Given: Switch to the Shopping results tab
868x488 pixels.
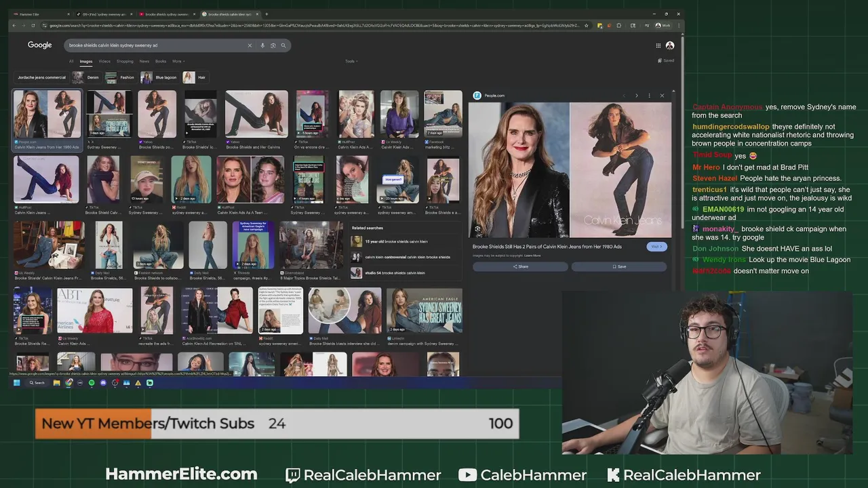Looking at the screenshot, I should (125, 61).
